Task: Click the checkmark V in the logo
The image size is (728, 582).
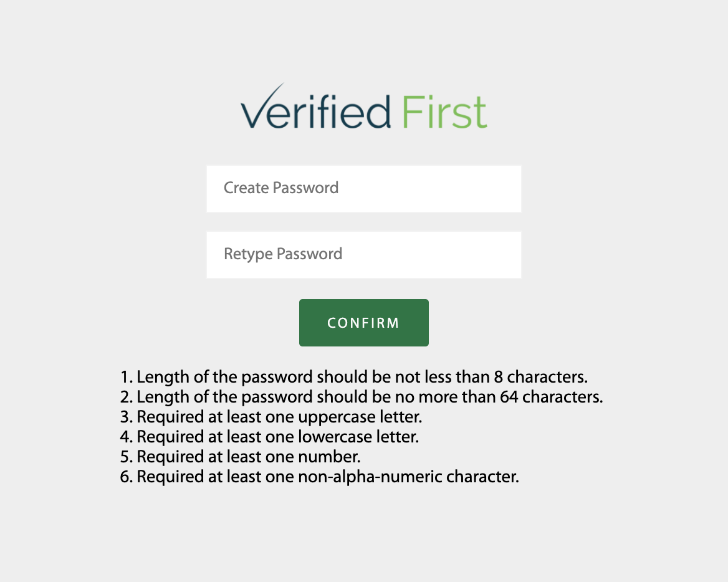Action: click(x=261, y=106)
